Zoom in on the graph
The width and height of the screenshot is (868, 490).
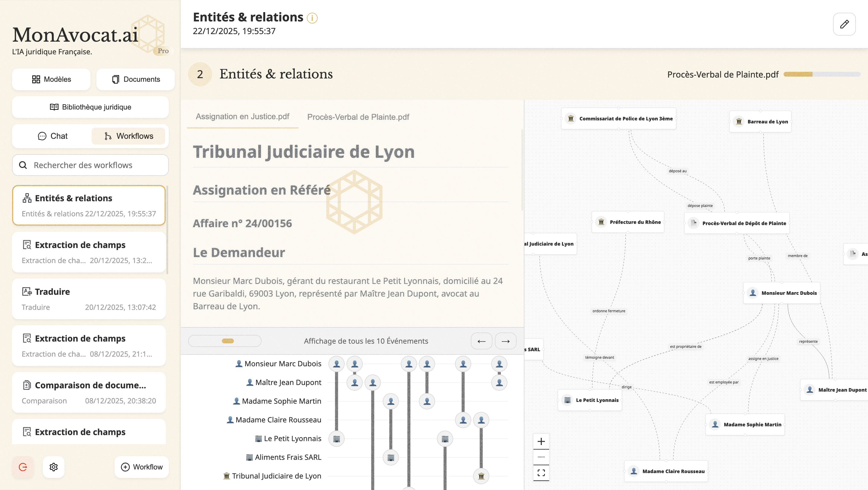541,441
